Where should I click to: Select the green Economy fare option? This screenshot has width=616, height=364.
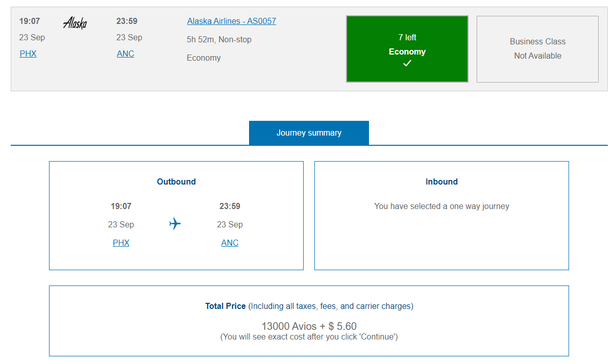tap(407, 48)
